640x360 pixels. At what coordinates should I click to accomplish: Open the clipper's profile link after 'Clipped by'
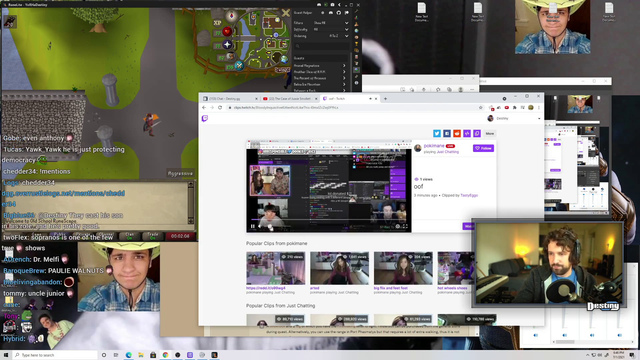click(x=469, y=196)
